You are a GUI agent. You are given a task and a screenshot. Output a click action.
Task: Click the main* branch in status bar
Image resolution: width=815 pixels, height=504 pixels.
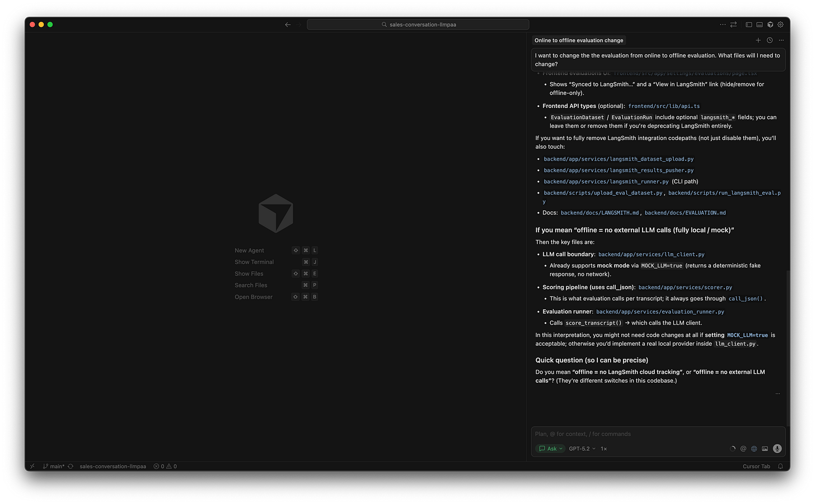click(55, 466)
